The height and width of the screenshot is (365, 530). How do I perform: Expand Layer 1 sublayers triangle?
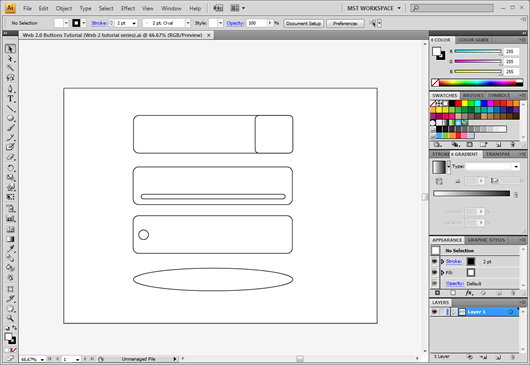click(x=454, y=312)
